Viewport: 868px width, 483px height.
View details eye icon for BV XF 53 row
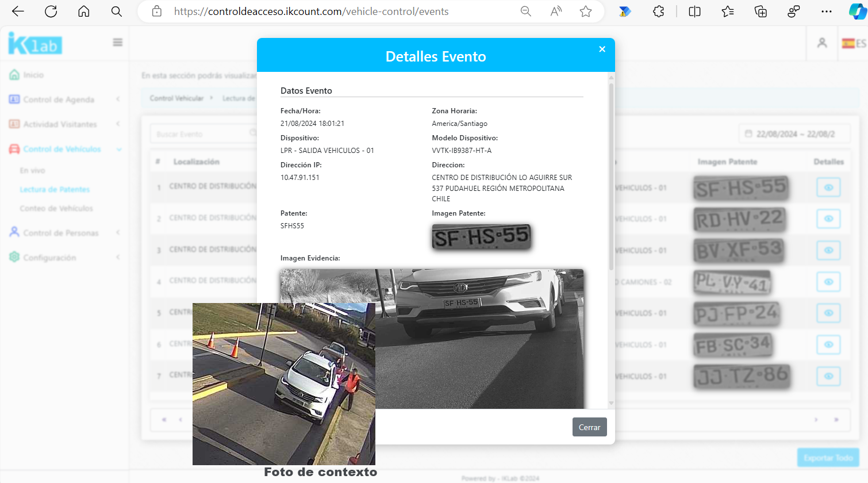(828, 250)
